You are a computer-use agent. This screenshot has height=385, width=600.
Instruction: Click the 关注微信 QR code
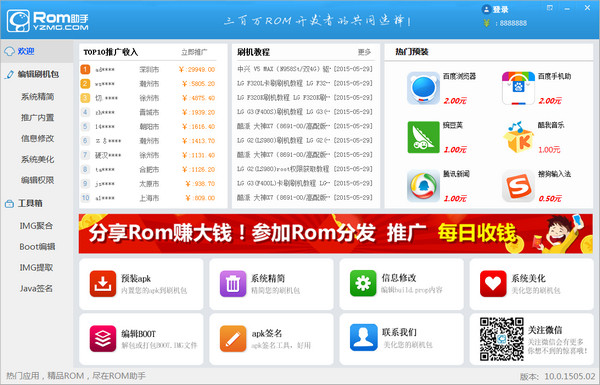click(502, 339)
